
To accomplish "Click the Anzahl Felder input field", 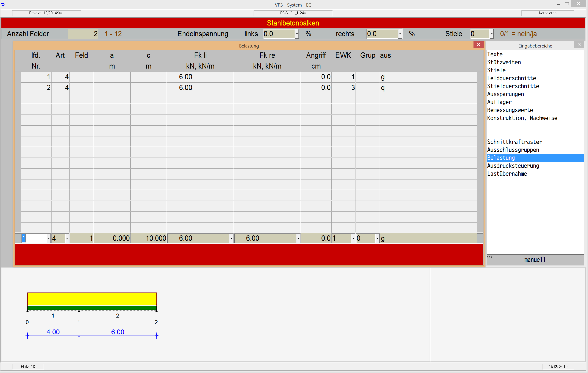I will (83, 34).
